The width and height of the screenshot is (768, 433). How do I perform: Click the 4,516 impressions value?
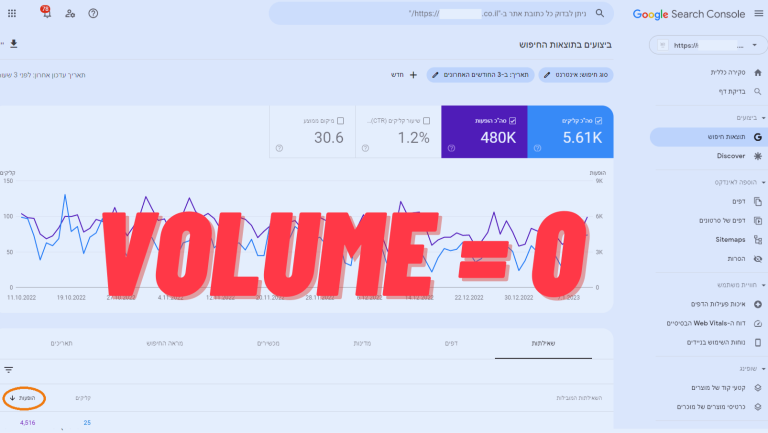tap(27, 423)
